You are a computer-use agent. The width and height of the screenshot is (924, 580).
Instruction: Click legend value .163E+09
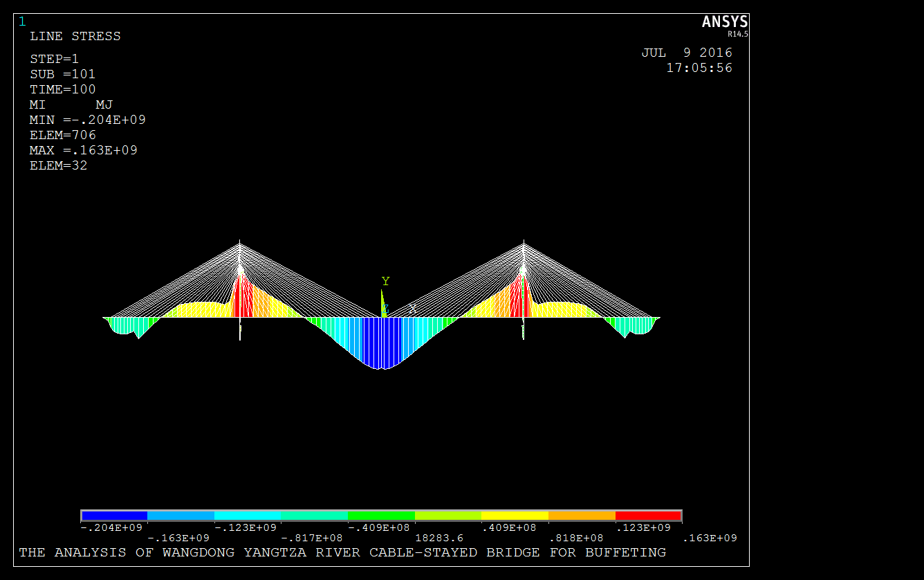click(710, 538)
